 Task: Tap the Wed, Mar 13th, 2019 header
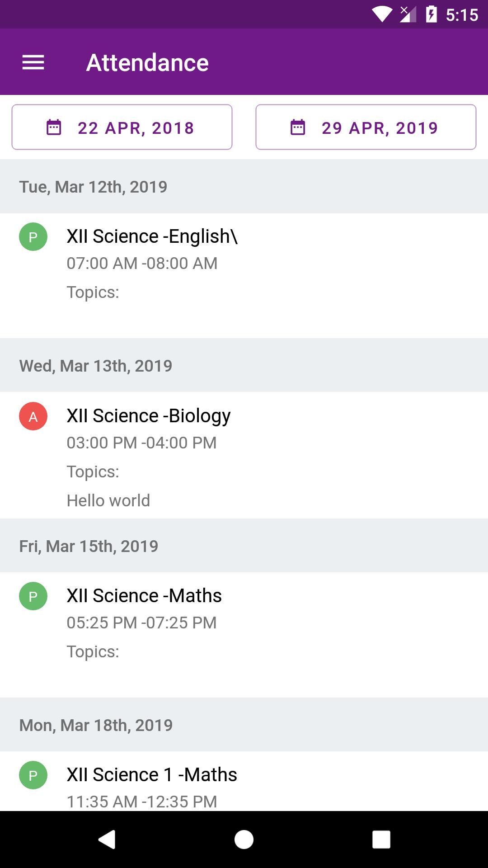(244, 365)
